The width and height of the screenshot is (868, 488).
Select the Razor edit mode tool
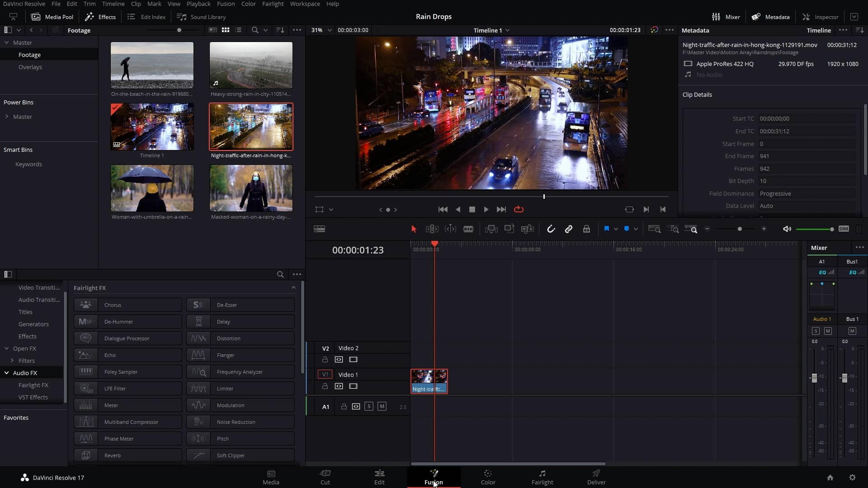[468, 229]
